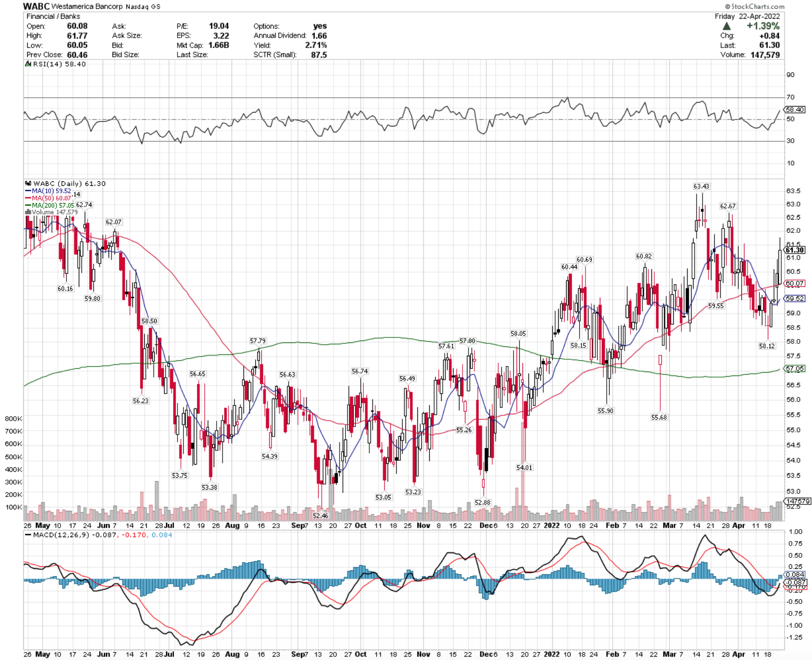Click the volume bars icon in legend
This screenshot has width=812, height=660.
coord(28,212)
